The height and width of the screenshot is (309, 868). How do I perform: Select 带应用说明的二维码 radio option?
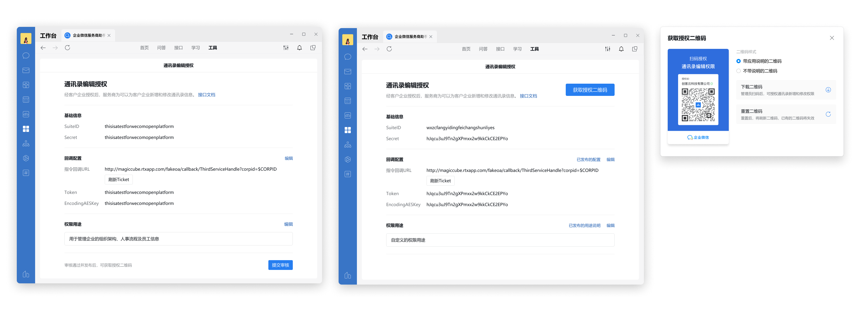pyautogui.click(x=738, y=61)
